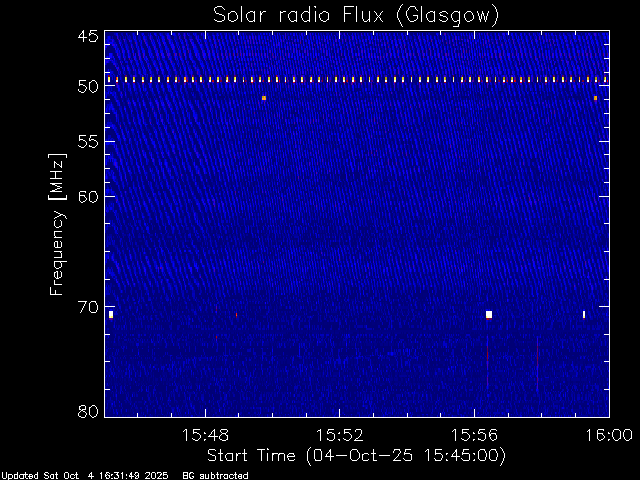The image size is (640, 480).
Task: Select the 'Frequency [MHz]' axis label
Action: click(57, 224)
